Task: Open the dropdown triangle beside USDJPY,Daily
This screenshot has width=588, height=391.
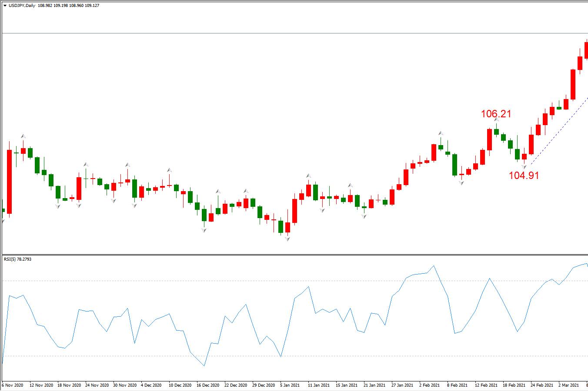Action: click(x=5, y=6)
